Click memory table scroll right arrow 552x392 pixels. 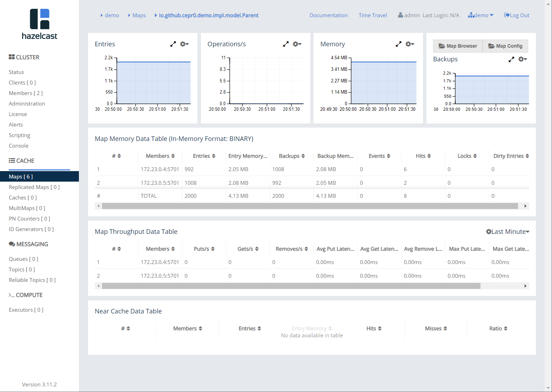(525, 206)
